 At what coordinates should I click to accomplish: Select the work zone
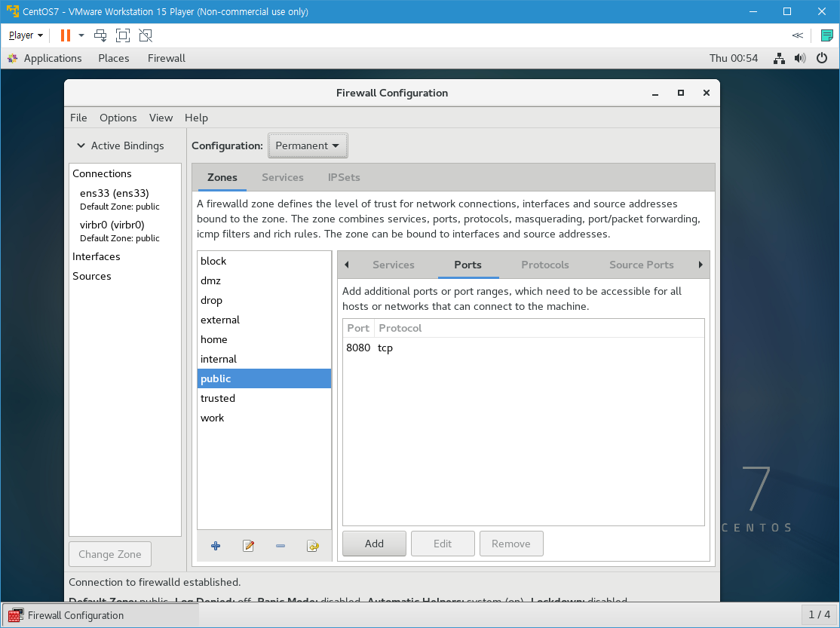[x=264, y=418]
